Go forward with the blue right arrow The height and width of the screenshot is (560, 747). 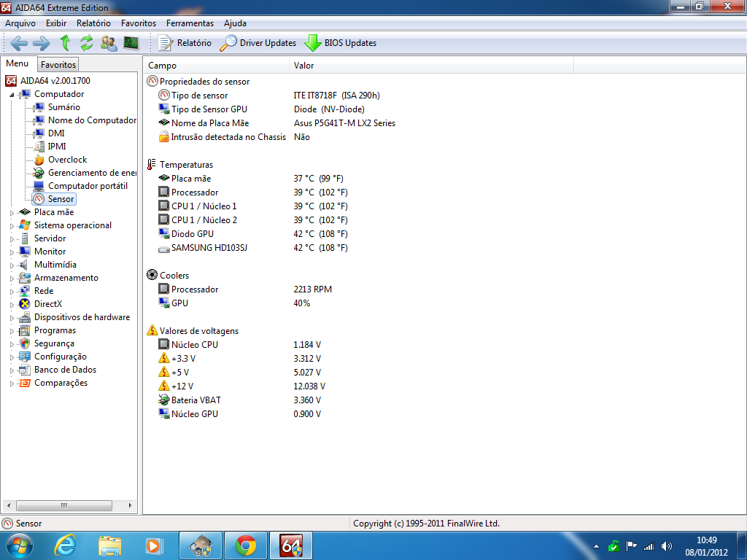pos(42,43)
